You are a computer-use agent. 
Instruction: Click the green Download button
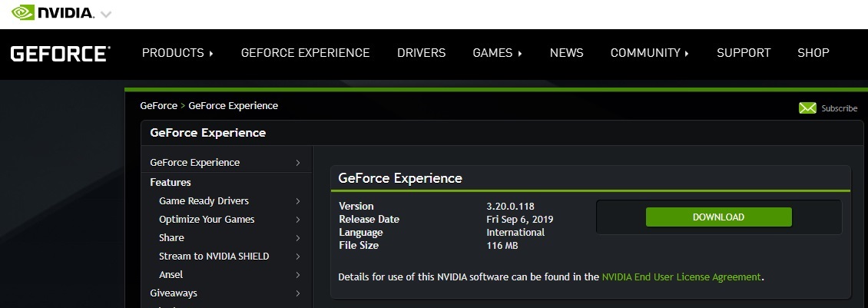(x=718, y=217)
